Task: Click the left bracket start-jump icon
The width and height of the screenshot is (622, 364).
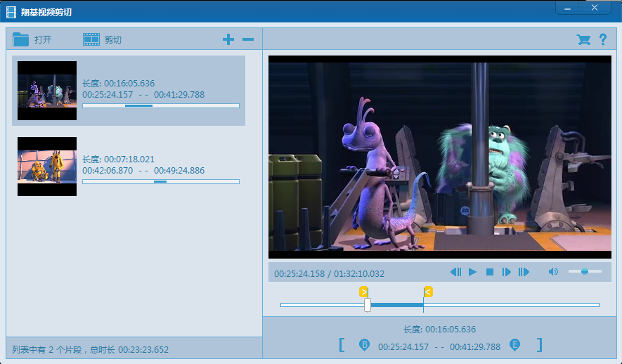Action: 342,345
